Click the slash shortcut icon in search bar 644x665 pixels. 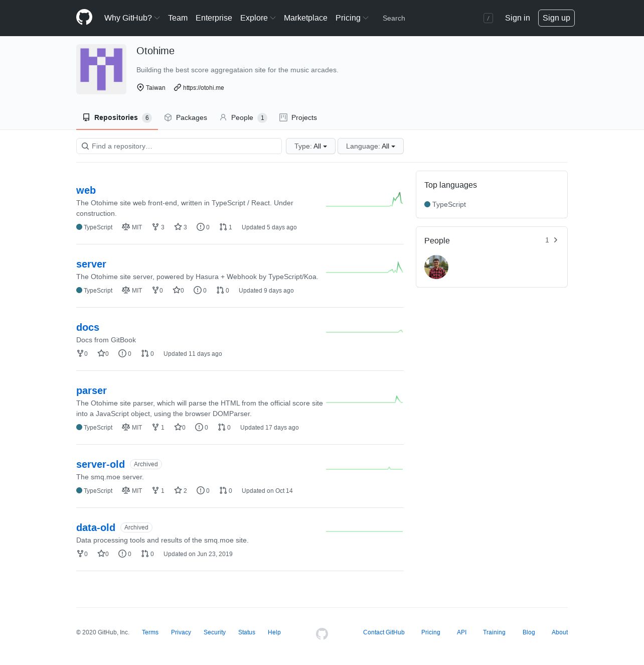coord(488,18)
